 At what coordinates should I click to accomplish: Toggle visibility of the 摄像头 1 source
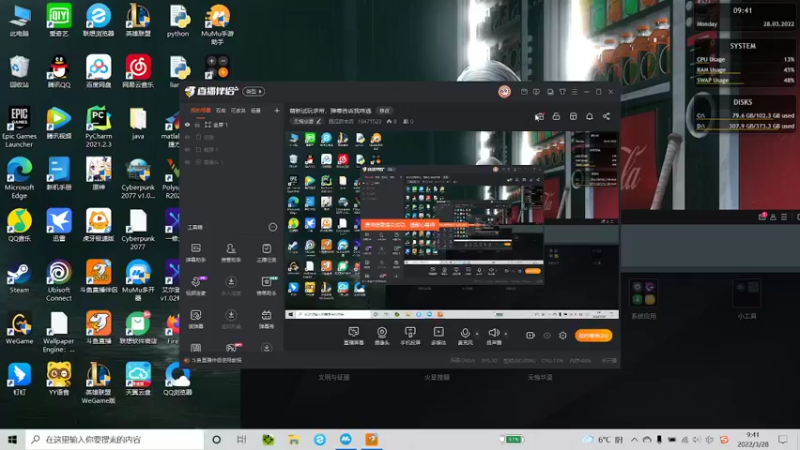pos(187,162)
